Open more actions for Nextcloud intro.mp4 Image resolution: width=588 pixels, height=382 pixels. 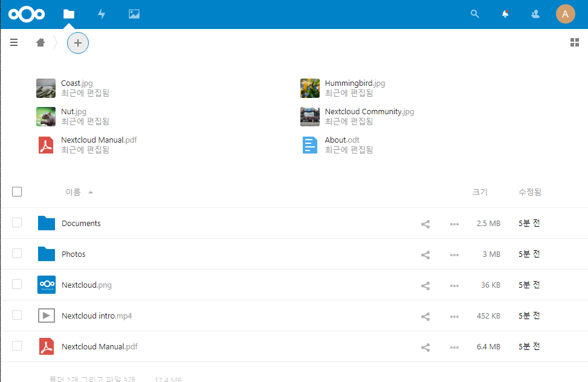click(x=454, y=316)
